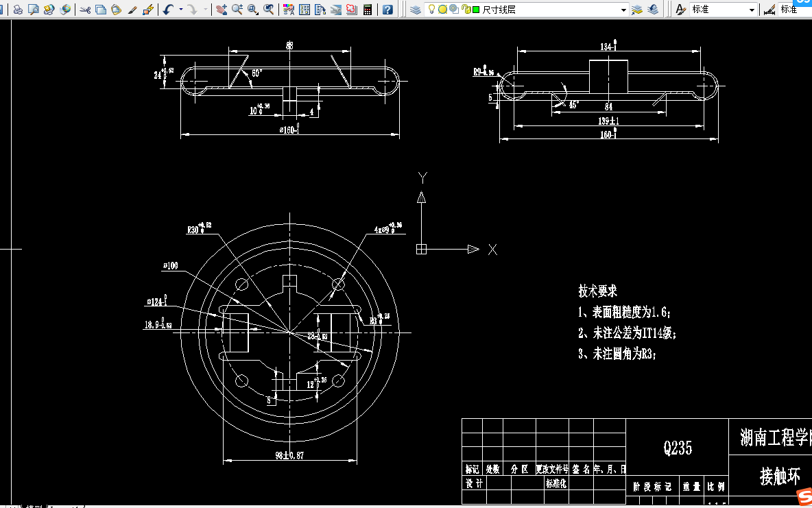Click the Copy icon
The height and width of the screenshot is (508, 812).
(100, 10)
